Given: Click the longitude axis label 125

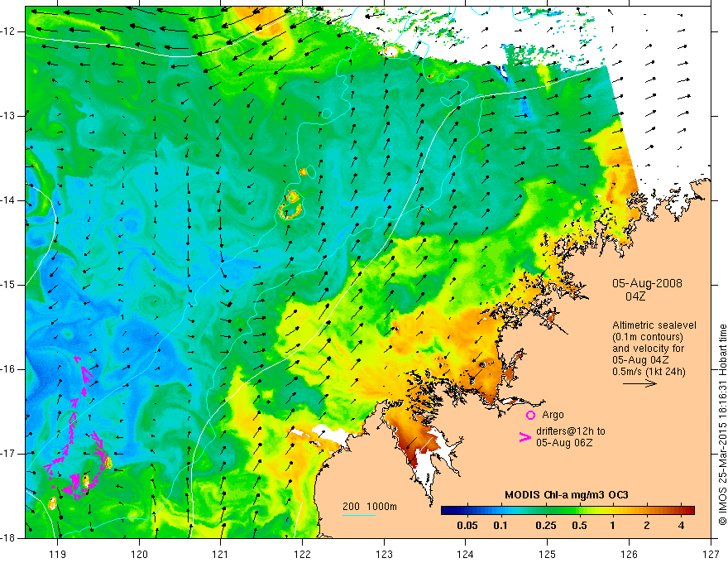Looking at the screenshot, I should point(548,554).
